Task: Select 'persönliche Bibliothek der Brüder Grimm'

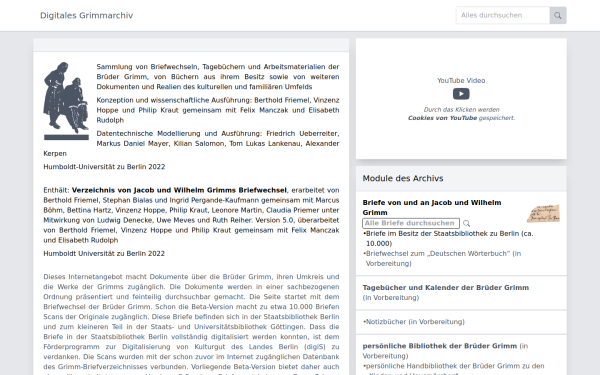Action: tap(440, 346)
